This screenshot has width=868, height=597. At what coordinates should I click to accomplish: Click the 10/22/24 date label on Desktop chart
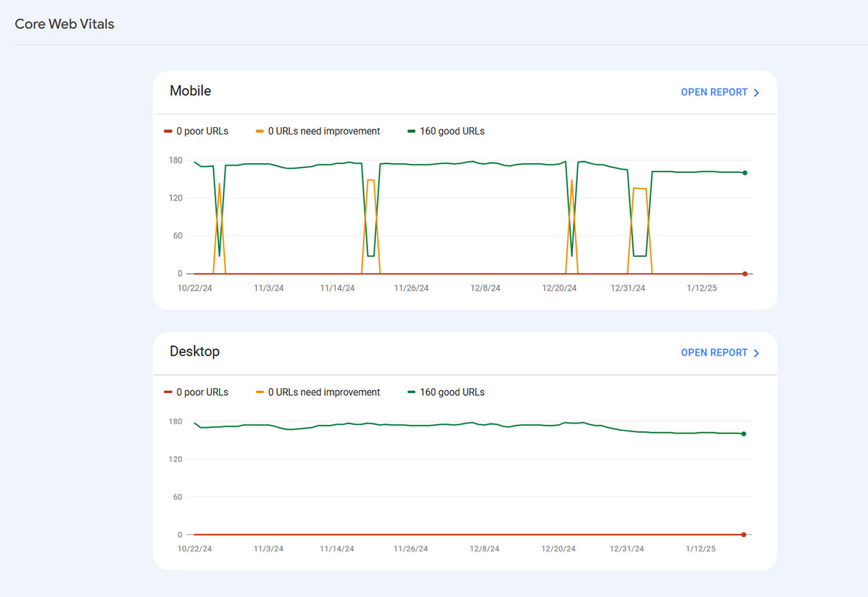pyautogui.click(x=195, y=549)
